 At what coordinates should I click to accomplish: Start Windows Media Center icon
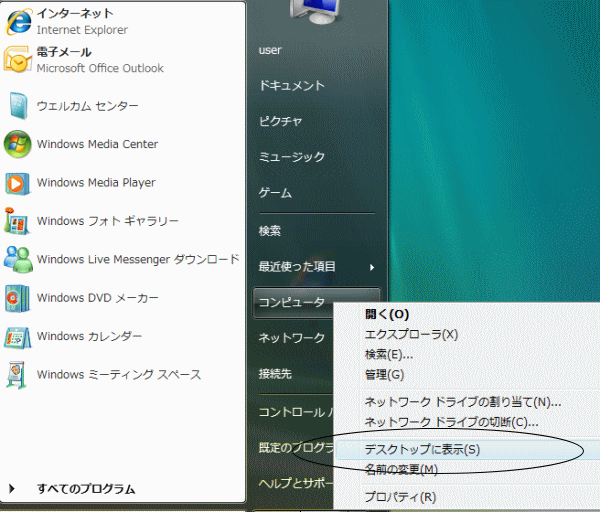pos(17,144)
